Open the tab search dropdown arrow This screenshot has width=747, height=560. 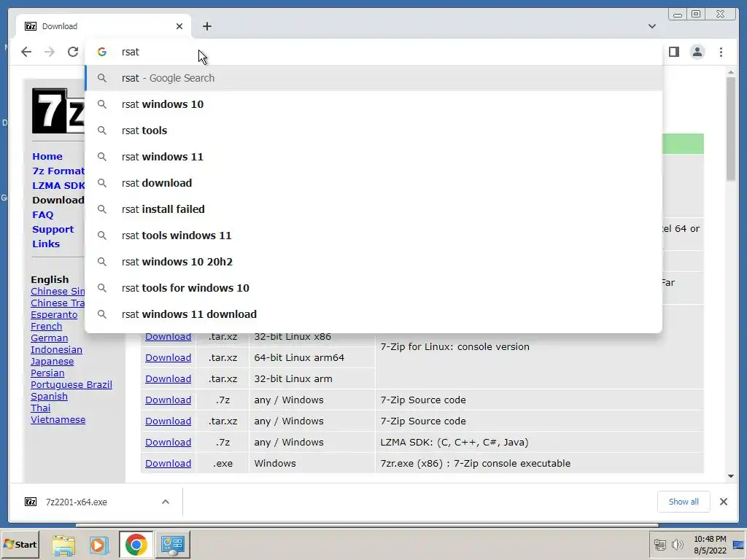click(x=651, y=26)
